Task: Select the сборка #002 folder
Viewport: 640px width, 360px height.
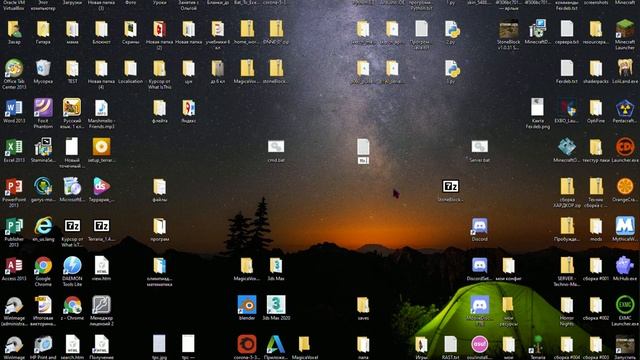Action: point(596,305)
